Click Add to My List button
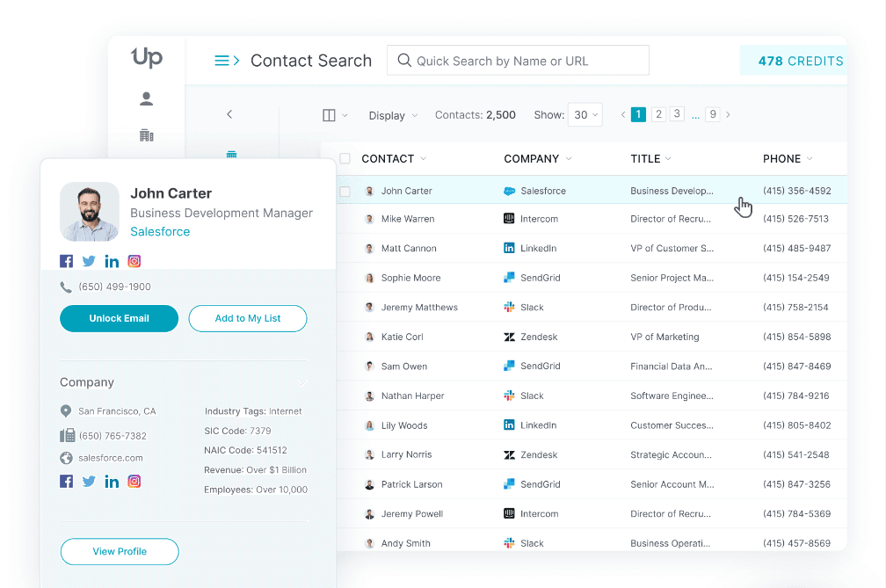The width and height of the screenshot is (886, 588). point(248,318)
